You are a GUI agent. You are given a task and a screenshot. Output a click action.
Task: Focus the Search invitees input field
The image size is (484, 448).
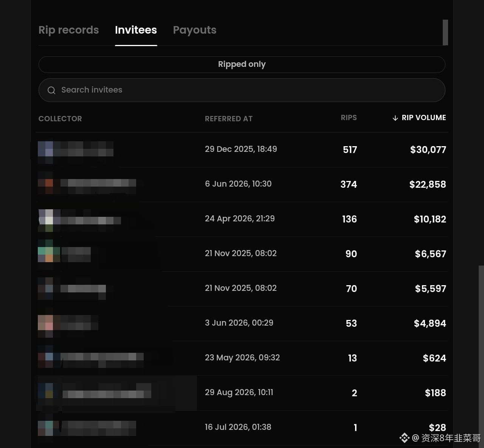pyautogui.click(x=242, y=90)
